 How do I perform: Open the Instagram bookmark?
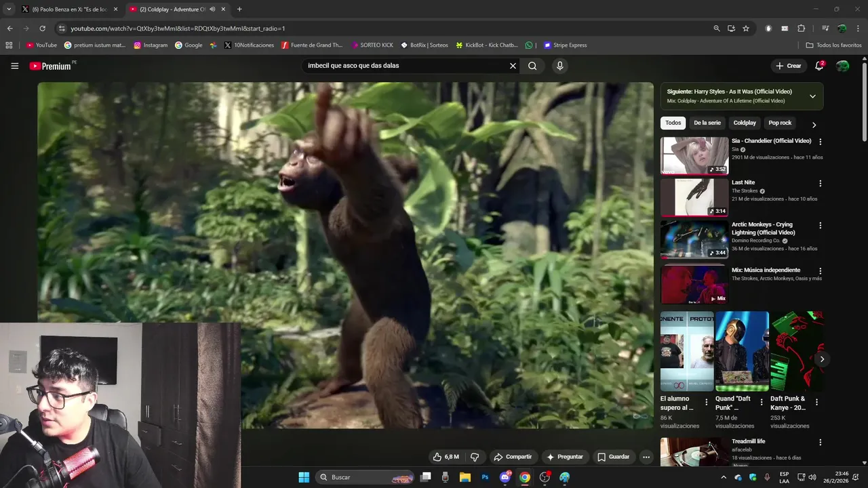pos(151,45)
